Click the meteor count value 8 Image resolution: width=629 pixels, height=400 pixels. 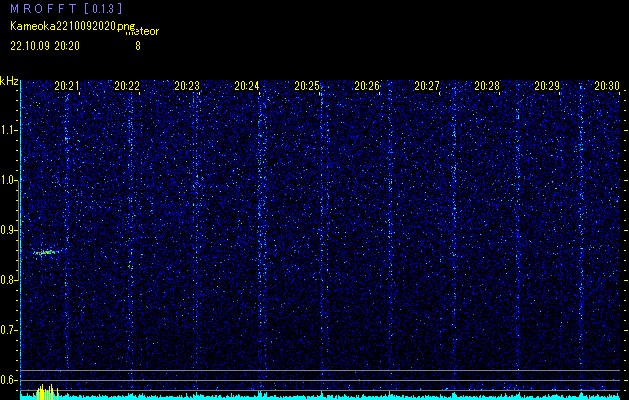click(138, 46)
